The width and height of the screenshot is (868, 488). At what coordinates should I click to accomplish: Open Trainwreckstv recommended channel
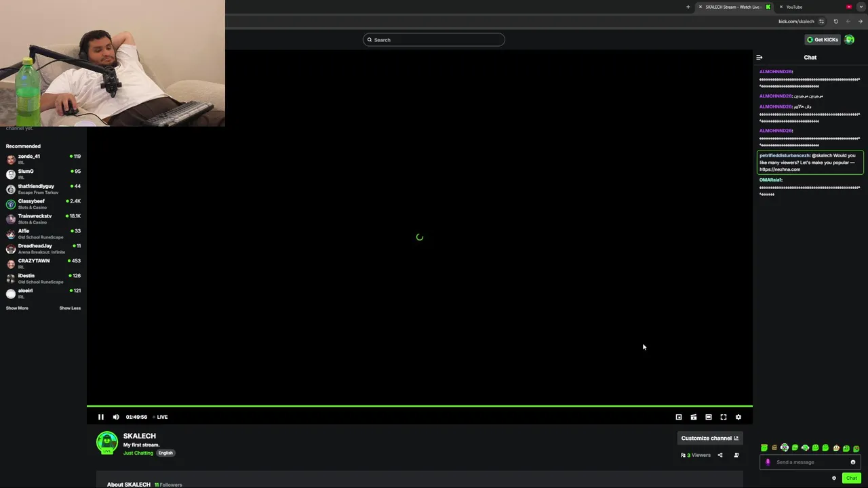pos(43,219)
